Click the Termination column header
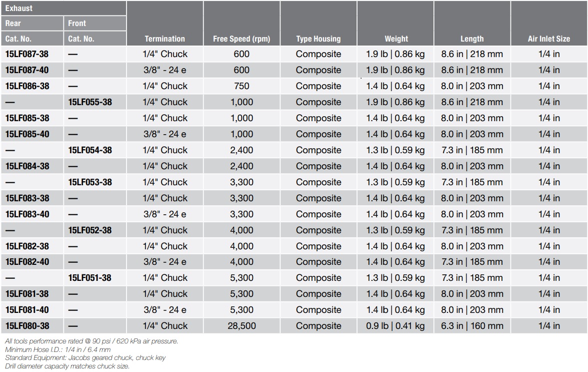This screenshot has width=588, height=372. [164, 39]
